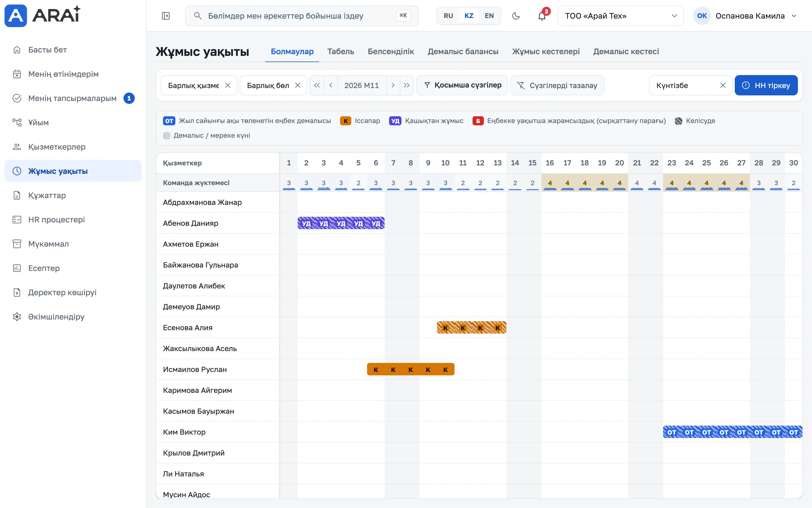Switch language to EN
The image size is (812, 508).
point(489,16)
